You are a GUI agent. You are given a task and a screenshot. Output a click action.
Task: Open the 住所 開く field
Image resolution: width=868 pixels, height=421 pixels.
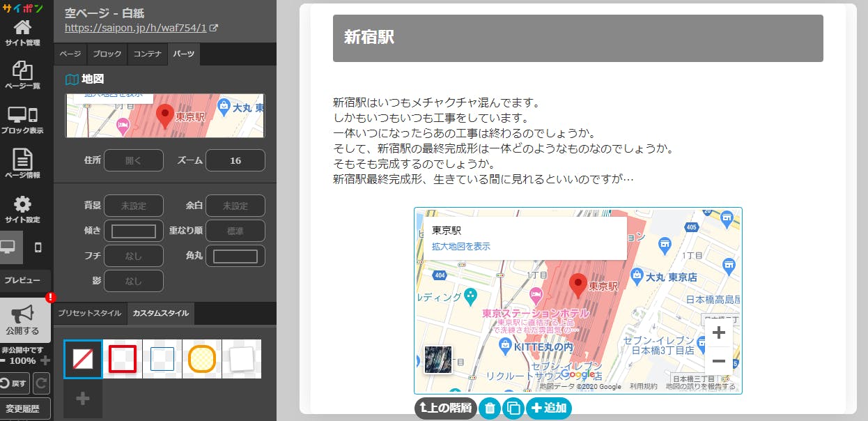click(x=133, y=160)
